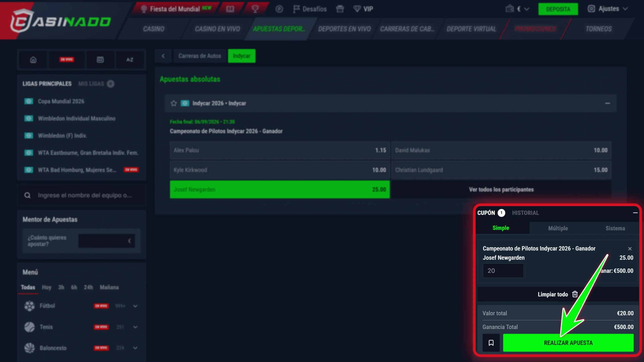Select David Malukas odds 10.00

(x=501, y=150)
